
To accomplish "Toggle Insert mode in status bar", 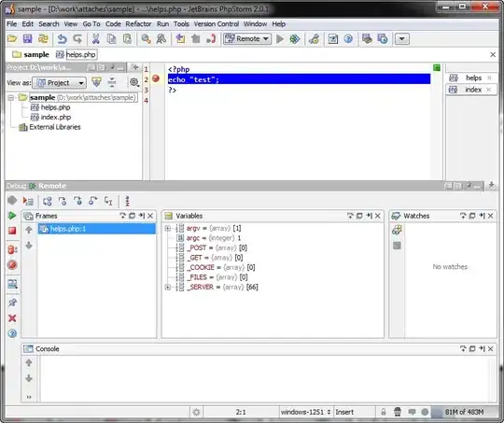I will coord(344,412).
